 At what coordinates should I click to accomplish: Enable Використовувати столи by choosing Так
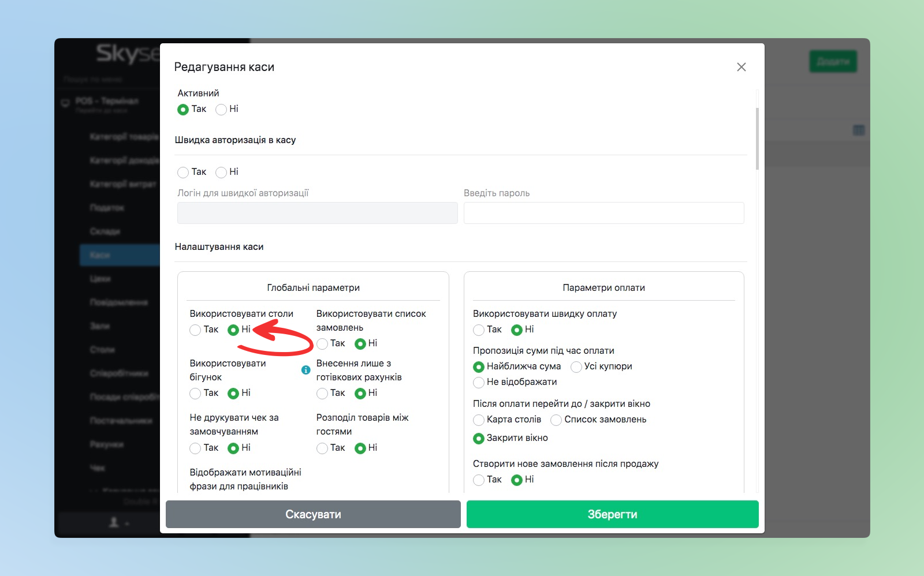pos(195,330)
